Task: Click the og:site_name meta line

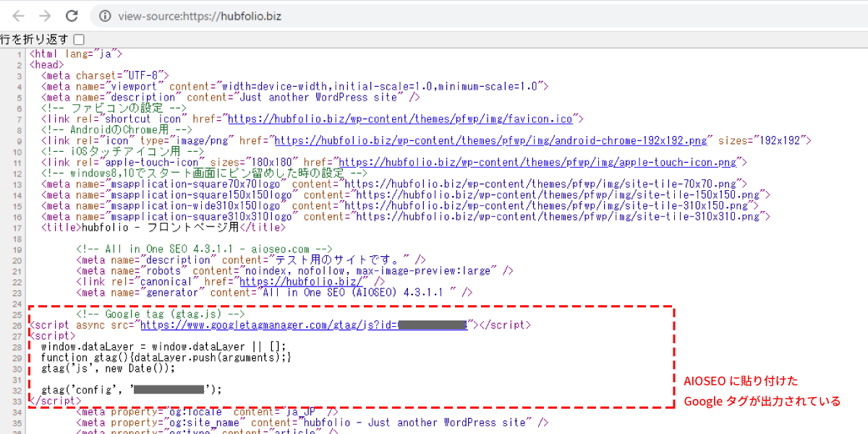Action: click(312, 422)
